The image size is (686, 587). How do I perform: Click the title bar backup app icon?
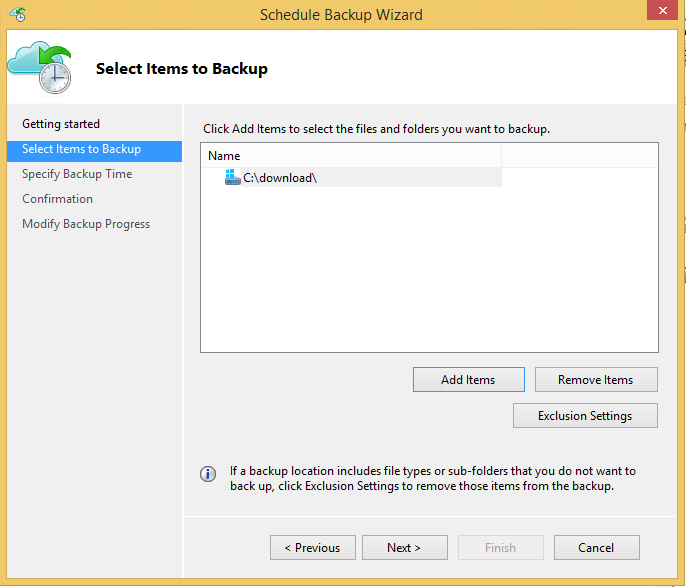coord(18,14)
